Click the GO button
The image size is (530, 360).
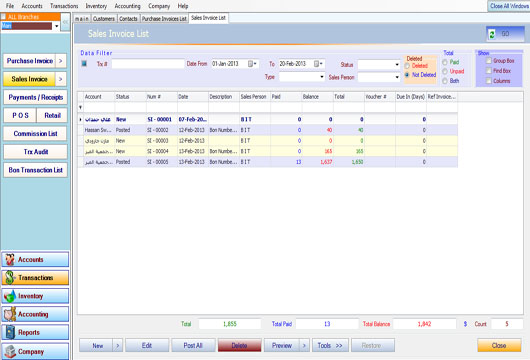coord(505,34)
